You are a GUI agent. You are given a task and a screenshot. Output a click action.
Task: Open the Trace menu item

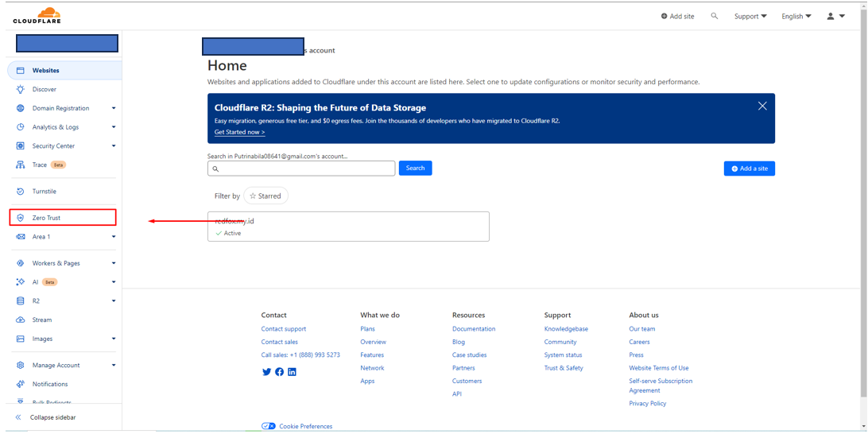click(63, 165)
